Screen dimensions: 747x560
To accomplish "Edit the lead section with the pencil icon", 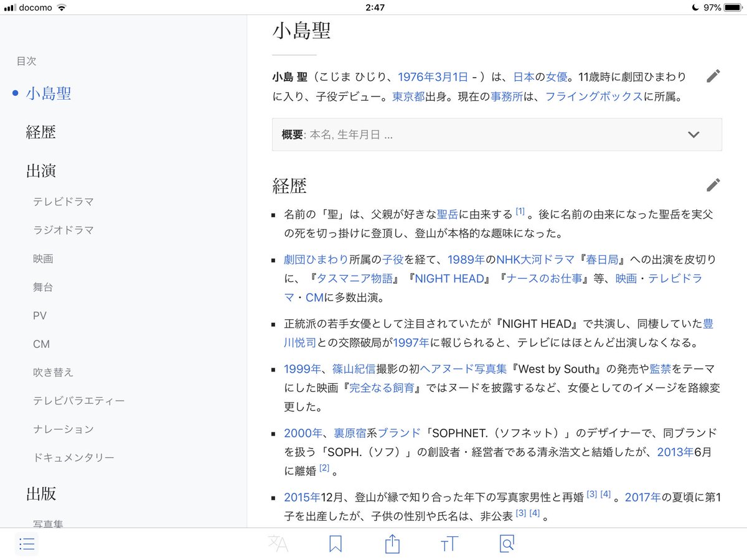I will click(x=713, y=77).
